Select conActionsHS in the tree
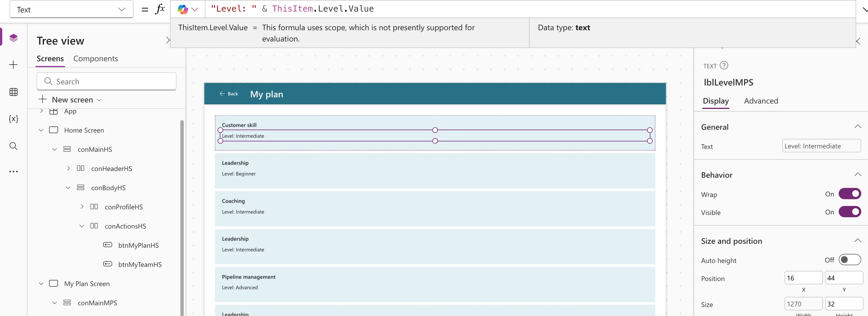The image size is (868, 316). [x=125, y=226]
